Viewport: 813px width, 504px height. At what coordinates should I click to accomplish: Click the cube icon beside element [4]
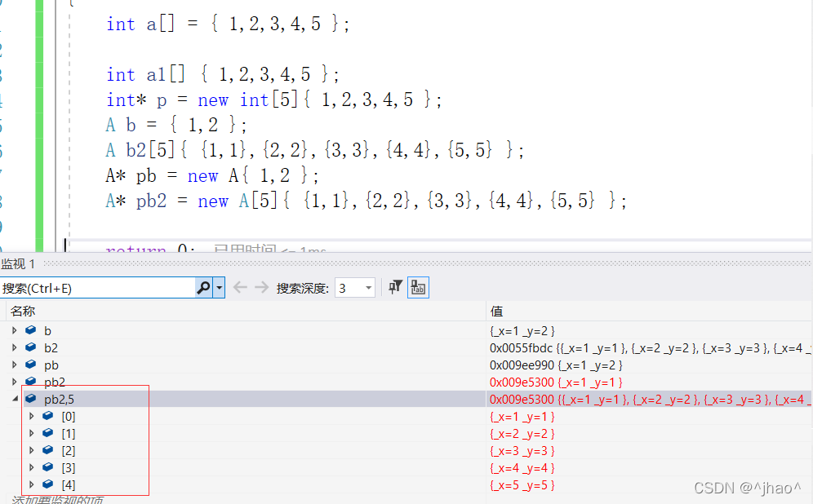coord(48,484)
